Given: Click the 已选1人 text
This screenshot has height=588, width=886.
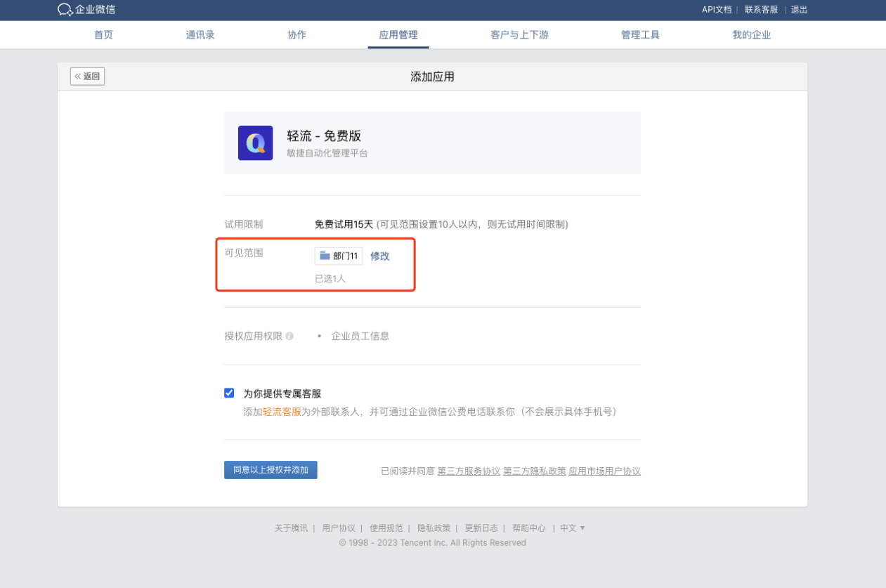Looking at the screenshot, I should pos(330,279).
